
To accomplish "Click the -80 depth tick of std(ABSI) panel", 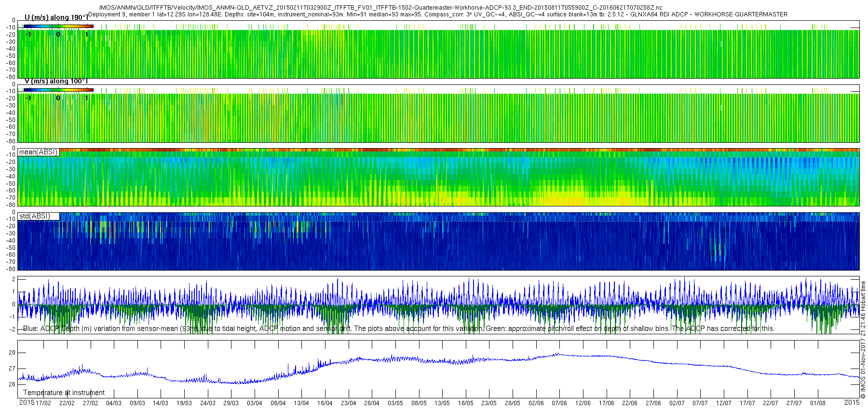I will pyautogui.click(x=11, y=269).
